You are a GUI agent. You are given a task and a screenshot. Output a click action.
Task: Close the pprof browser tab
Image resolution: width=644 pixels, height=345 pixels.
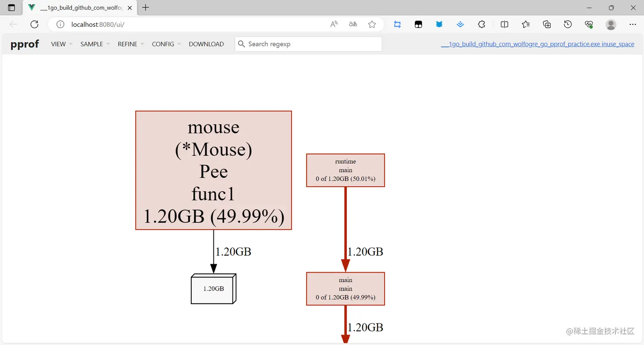(x=130, y=8)
